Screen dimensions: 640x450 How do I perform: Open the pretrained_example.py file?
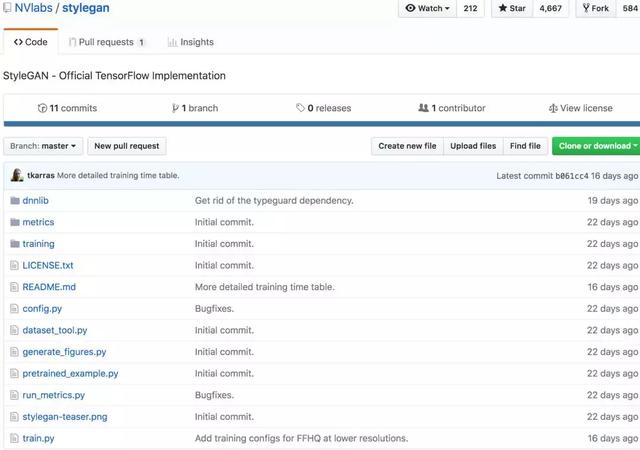70,374
